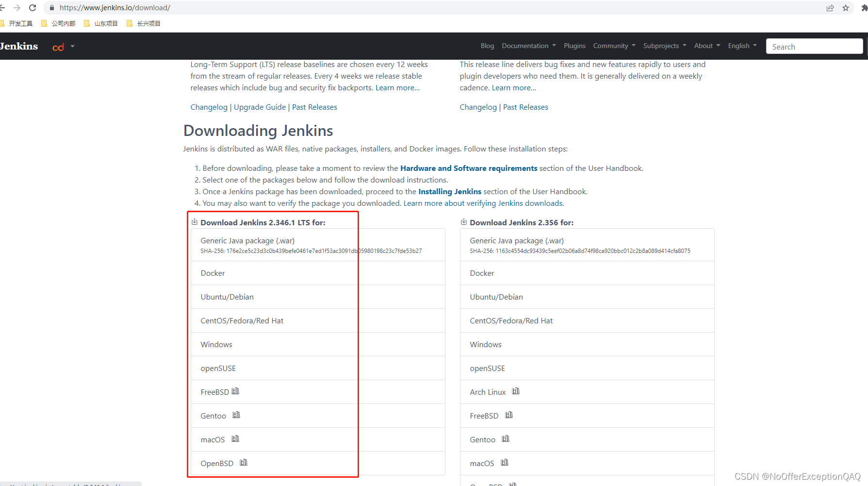Select Docker under LTS downloads

pos(318,273)
